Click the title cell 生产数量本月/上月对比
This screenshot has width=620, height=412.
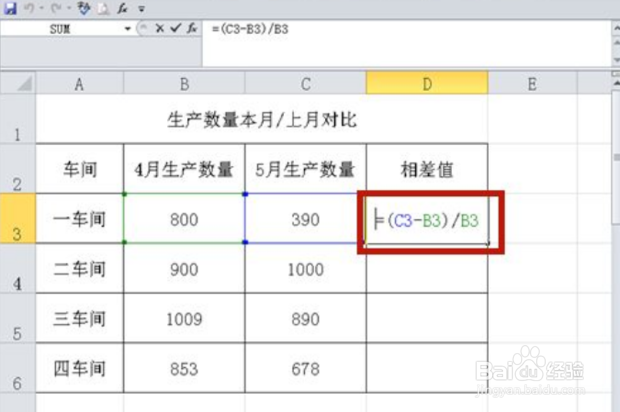[x=262, y=119]
